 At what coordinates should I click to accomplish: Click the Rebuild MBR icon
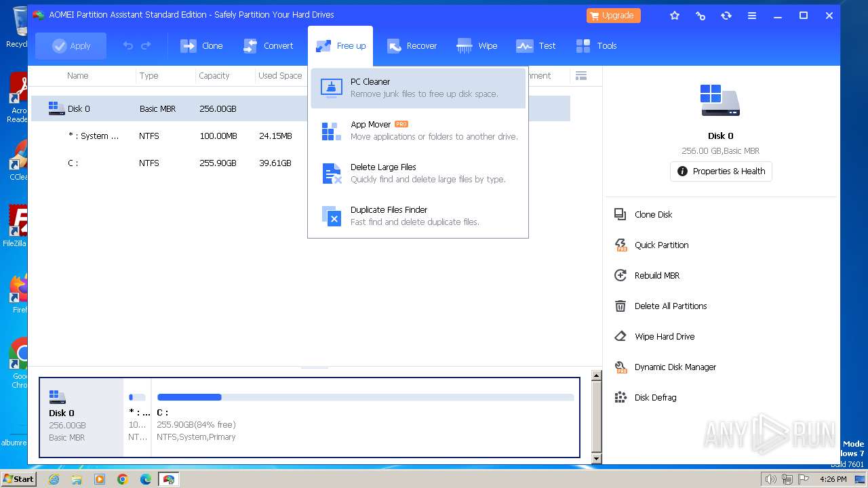(x=620, y=275)
